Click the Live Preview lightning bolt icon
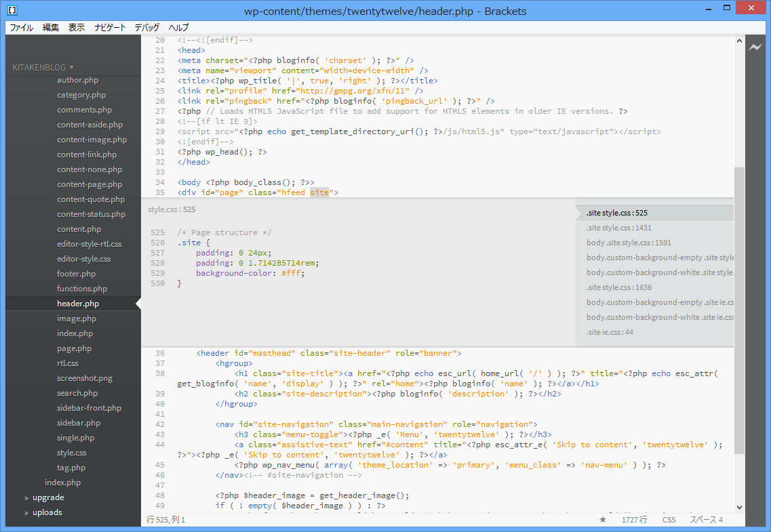The width and height of the screenshot is (771, 532). (755, 47)
